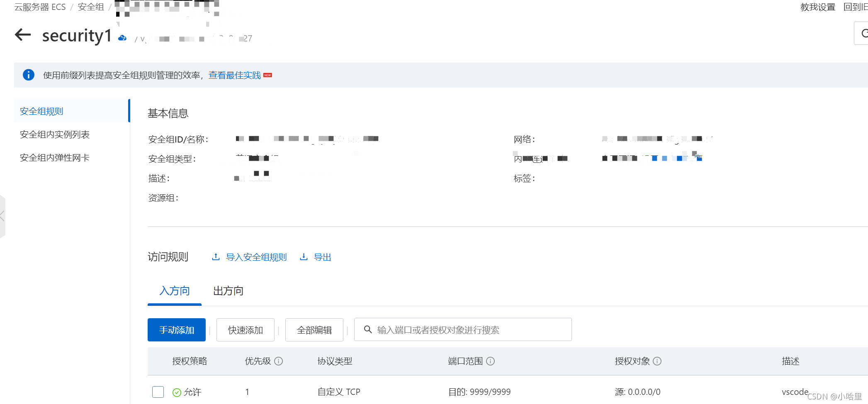Click the security1 page title
Image resolution: width=868 pixels, height=404 pixels.
tap(77, 35)
